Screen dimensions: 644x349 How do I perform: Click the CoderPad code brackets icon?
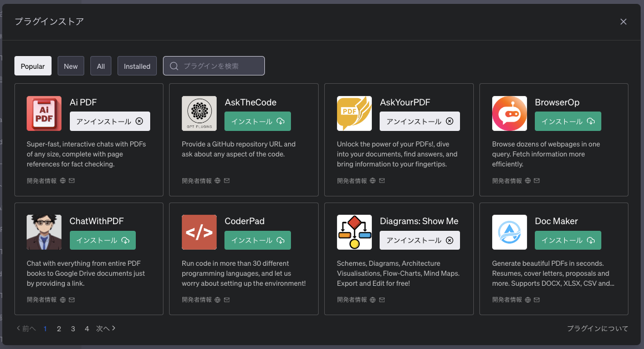click(x=199, y=232)
